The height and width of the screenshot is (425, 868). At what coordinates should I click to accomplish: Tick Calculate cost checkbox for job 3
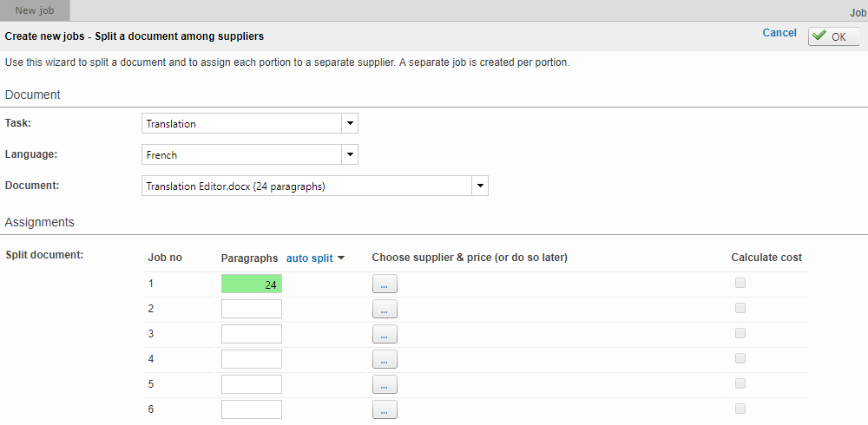pyautogui.click(x=740, y=333)
